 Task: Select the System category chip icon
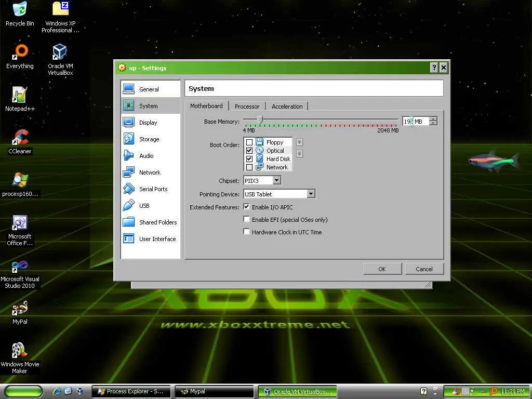[129, 105]
